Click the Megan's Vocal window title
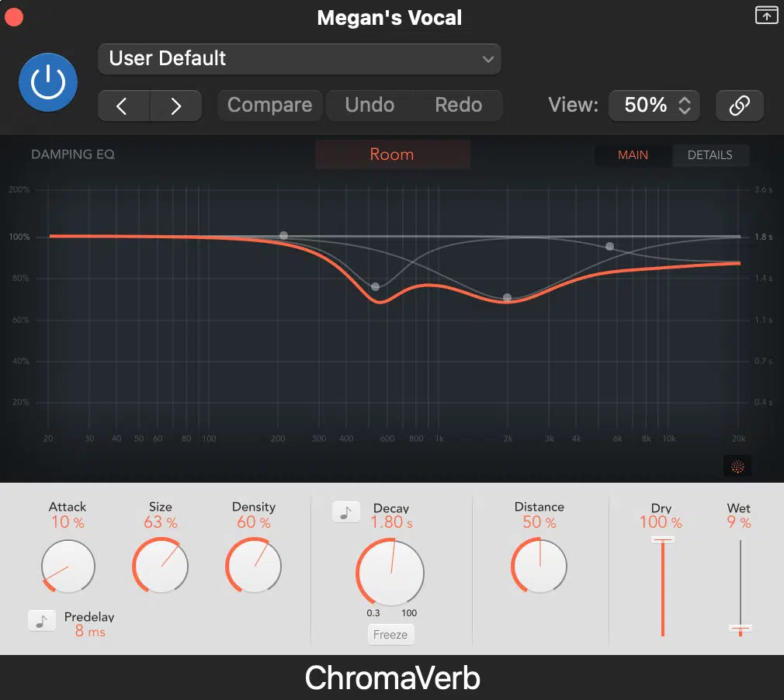The width and height of the screenshot is (784, 700). 390,18
